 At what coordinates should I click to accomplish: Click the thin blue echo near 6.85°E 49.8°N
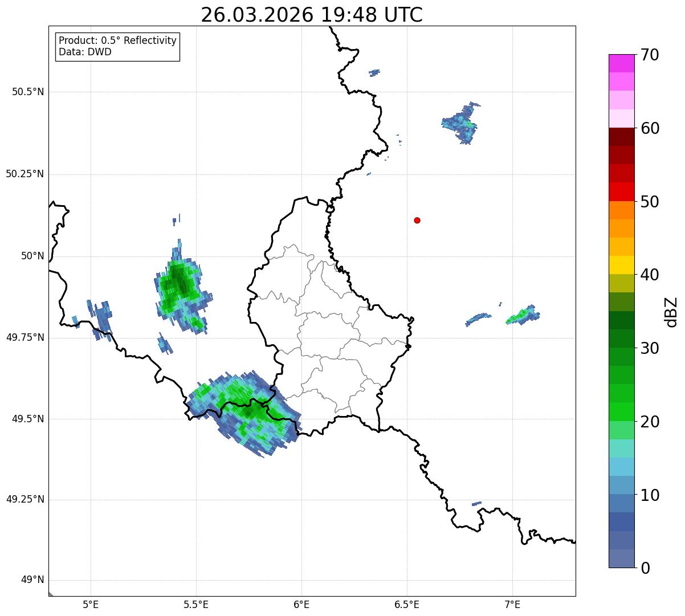pos(478,319)
